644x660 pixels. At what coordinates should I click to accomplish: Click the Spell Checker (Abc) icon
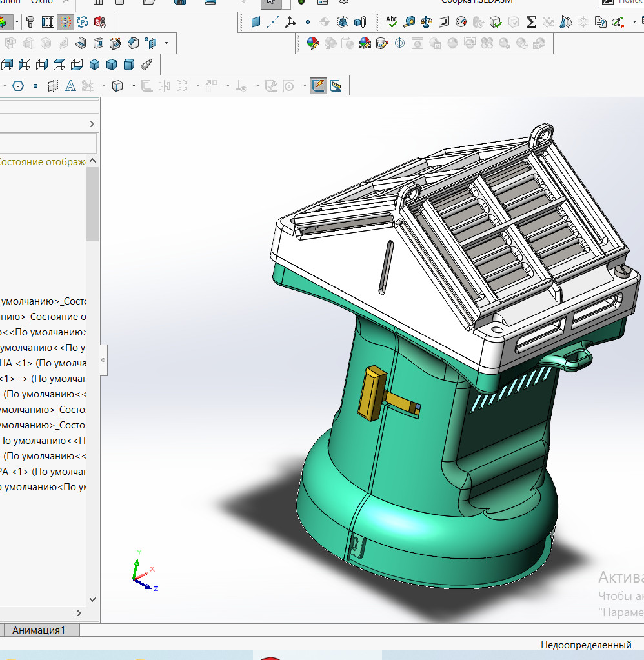(x=392, y=23)
